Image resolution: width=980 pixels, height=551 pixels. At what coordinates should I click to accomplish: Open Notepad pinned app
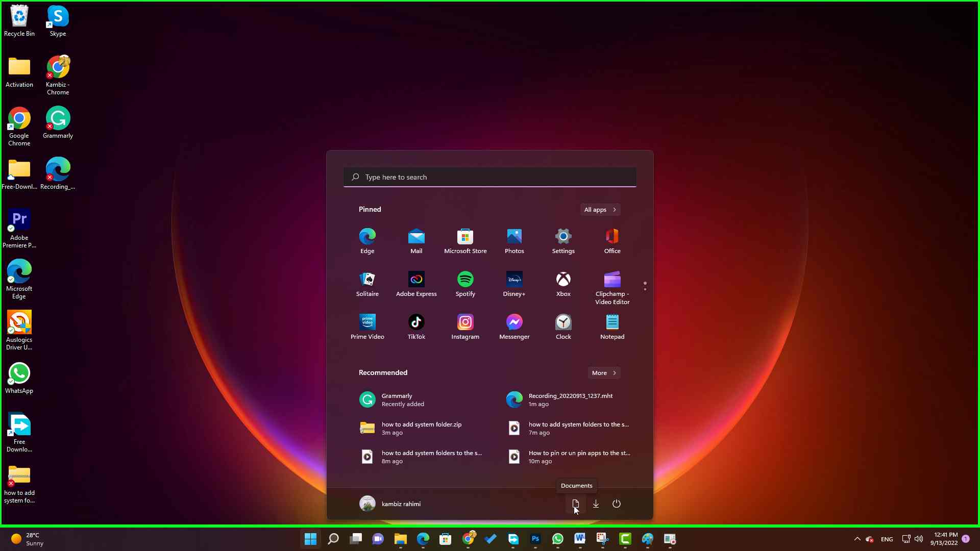click(612, 327)
